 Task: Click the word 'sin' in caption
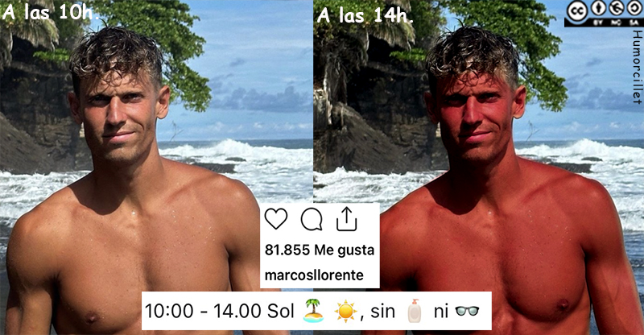pos(383,311)
